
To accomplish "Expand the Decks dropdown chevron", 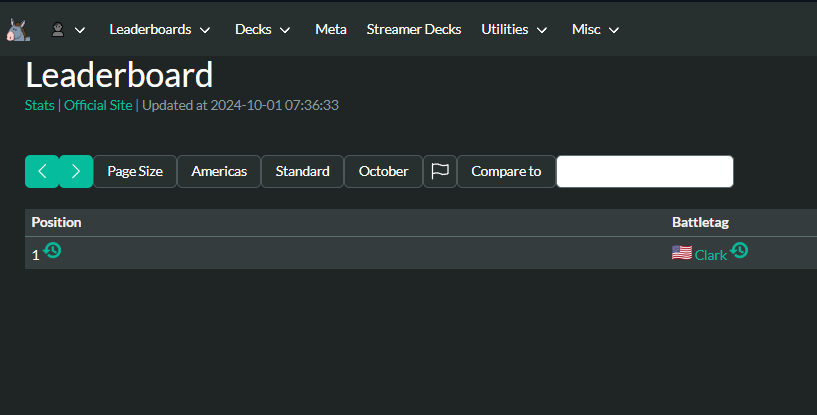I will coord(285,30).
